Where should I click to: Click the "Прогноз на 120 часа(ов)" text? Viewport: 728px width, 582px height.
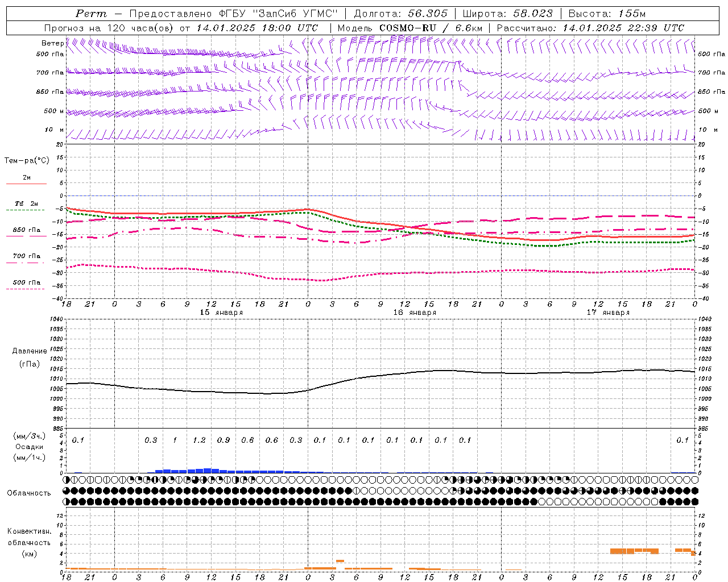point(109,28)
